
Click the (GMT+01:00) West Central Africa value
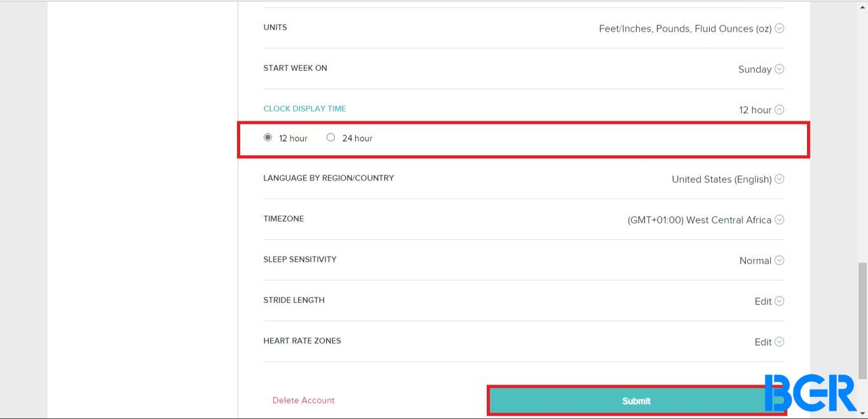pos(700,220)
